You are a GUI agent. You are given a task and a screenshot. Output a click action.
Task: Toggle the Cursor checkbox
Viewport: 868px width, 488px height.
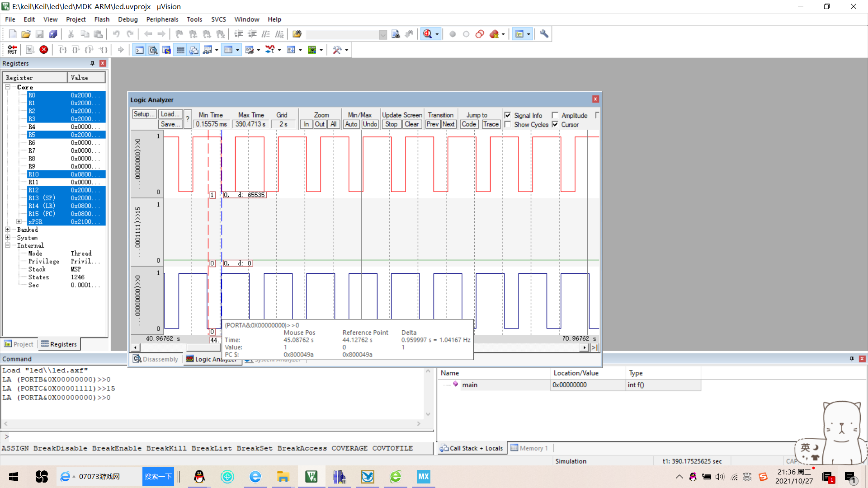coord(555,124)
